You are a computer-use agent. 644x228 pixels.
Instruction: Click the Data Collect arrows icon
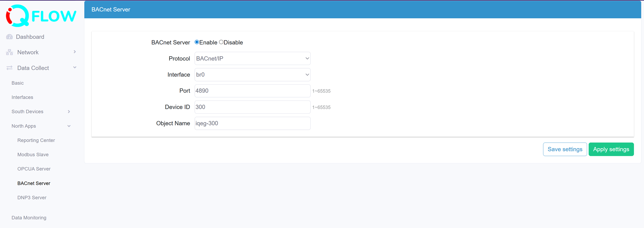pos(9,68)
